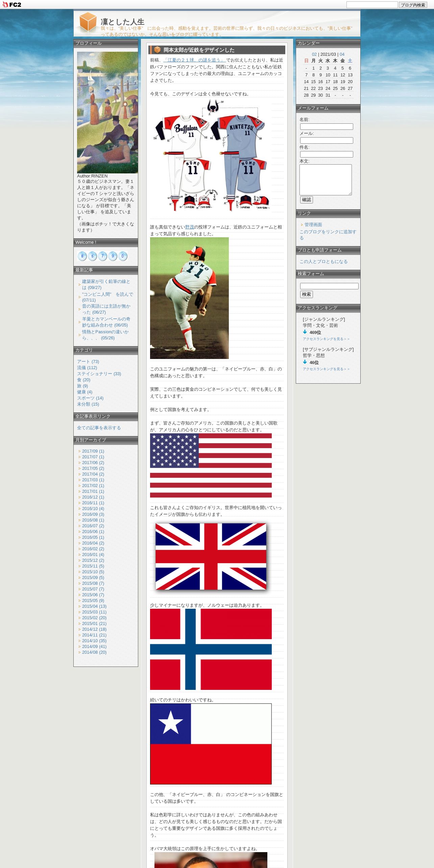
Task: Open the blog title 凛とした人生
Action: coord(122,22)
